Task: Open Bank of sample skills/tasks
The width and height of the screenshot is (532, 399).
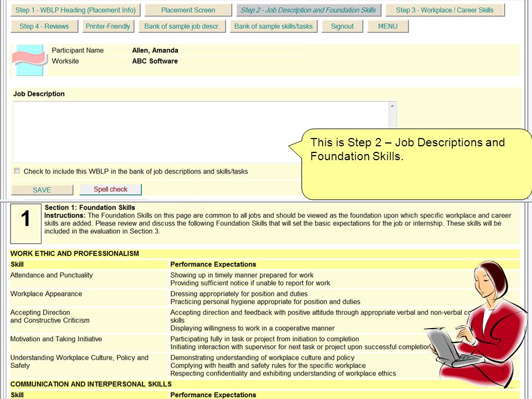Action: [x=273, y=27]
